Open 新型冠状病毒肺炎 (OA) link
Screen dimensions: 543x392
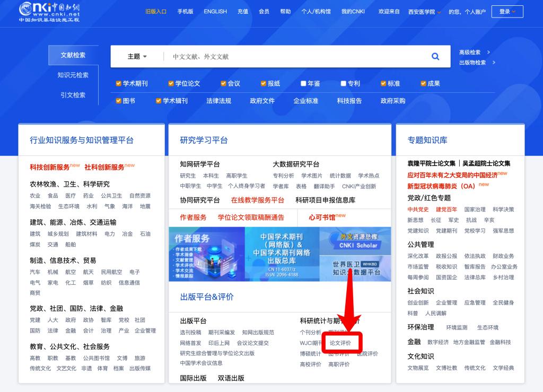pyautogui.click(x=441, y=186)
